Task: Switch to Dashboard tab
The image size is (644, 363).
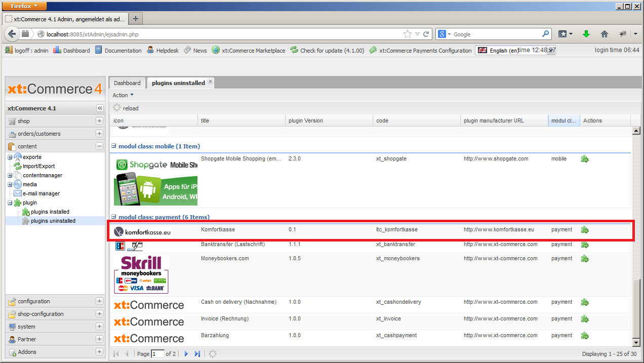Action: pyautogui.click(x=127, y=83)
